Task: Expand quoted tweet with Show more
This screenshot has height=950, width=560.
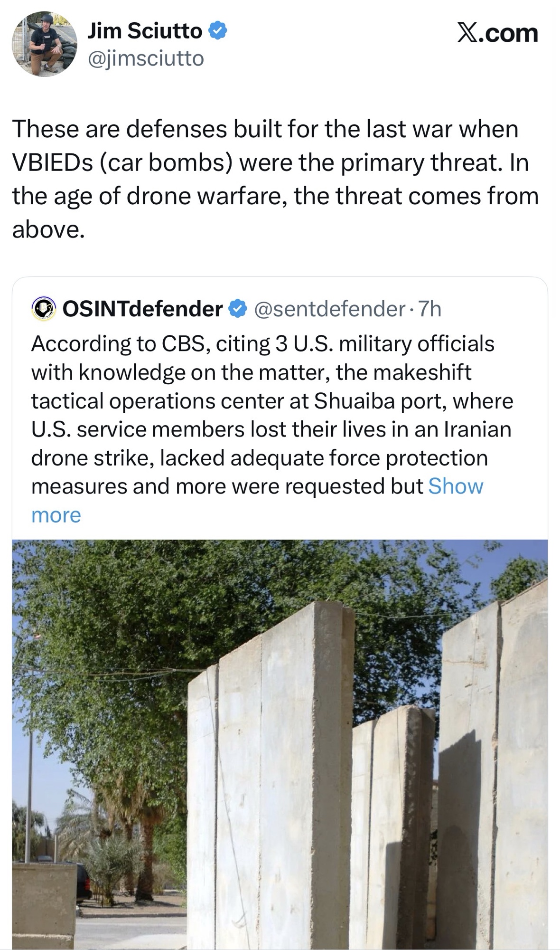Action: click(455, 486)
